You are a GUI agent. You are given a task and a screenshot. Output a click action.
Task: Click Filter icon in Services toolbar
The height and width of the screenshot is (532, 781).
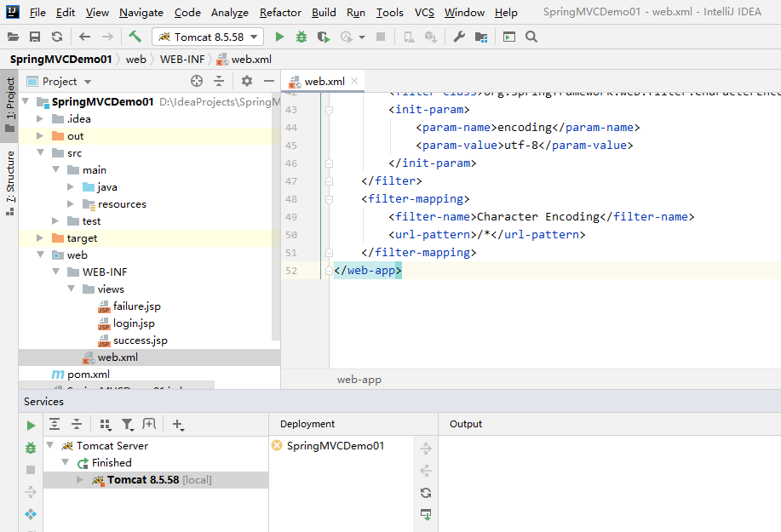point(127,424)
